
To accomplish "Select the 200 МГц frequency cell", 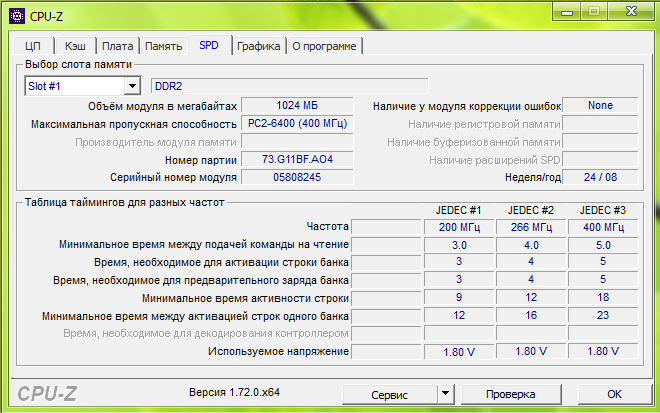I will pos(459,227).
